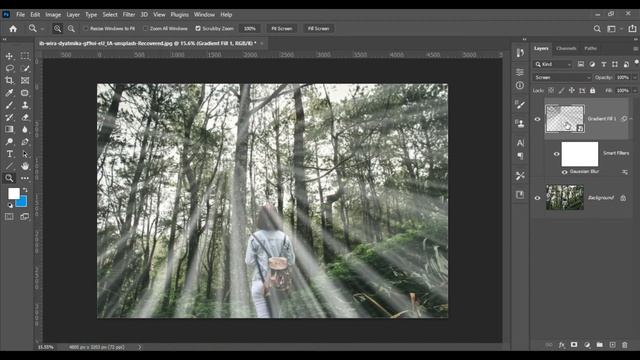Open the Window menu
The image size is (640, 360).
[204, 14]
